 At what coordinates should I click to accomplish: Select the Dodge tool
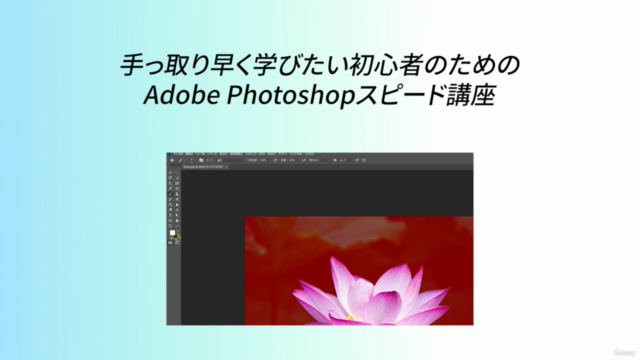point(170,210)
